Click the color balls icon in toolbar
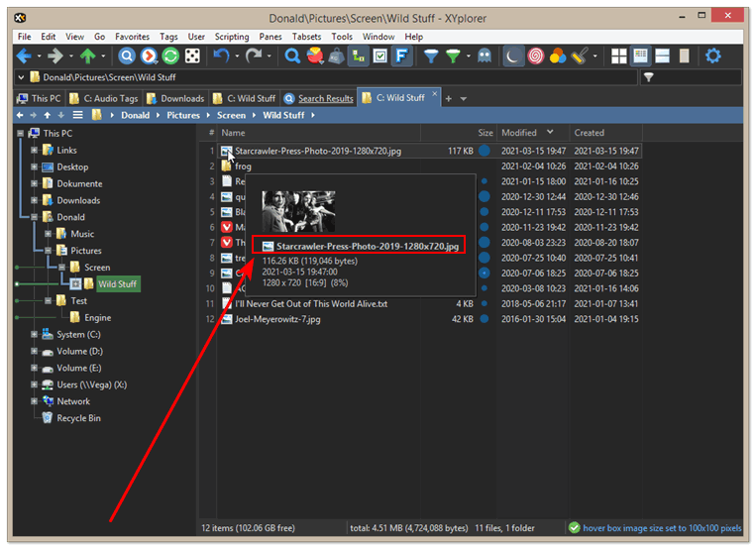Image resolution: width=756 pixels, height=549 pixels. 557,56
